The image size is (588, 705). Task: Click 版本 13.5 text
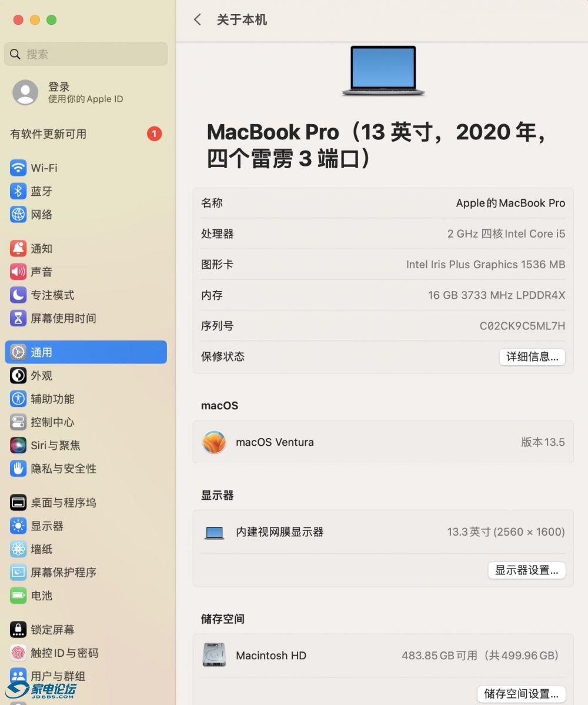pos(543,442)
